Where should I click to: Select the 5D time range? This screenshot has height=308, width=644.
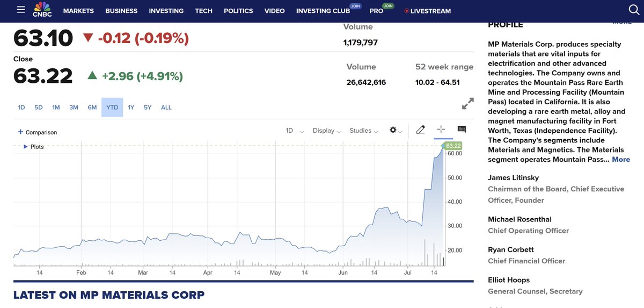39,108
